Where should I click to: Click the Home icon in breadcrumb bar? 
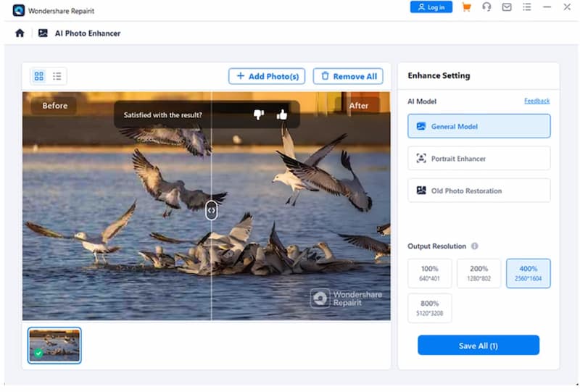tap(20, 33)
